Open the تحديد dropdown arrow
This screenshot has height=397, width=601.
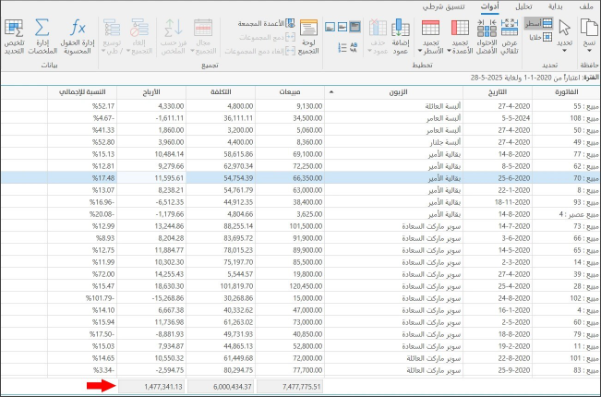pos(564,51)
